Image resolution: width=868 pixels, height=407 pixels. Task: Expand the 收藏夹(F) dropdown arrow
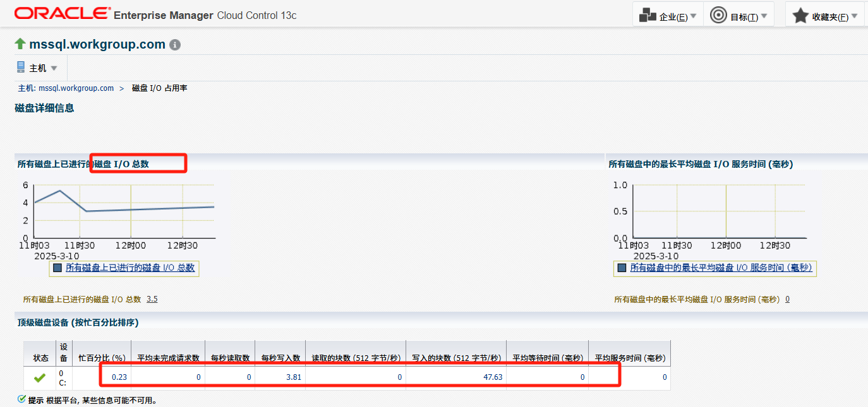coord(855,16)
